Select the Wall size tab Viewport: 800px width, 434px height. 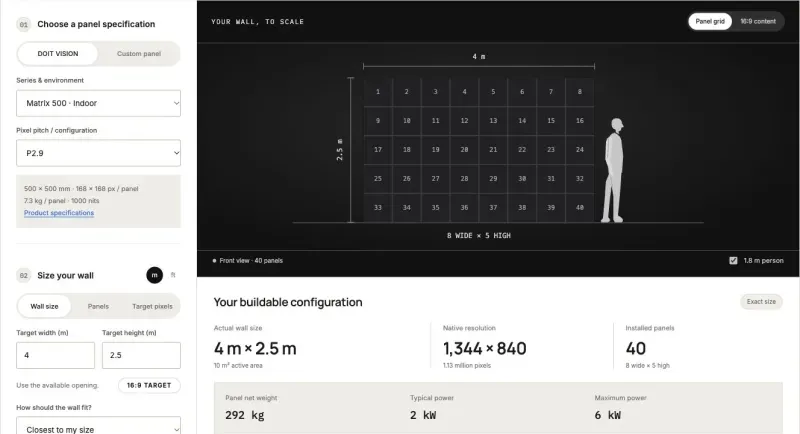(x=44, y=307)
